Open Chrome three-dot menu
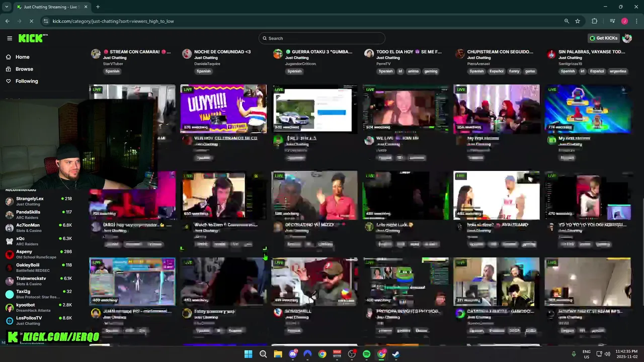 pyautogui.click(x=636, y=21)
